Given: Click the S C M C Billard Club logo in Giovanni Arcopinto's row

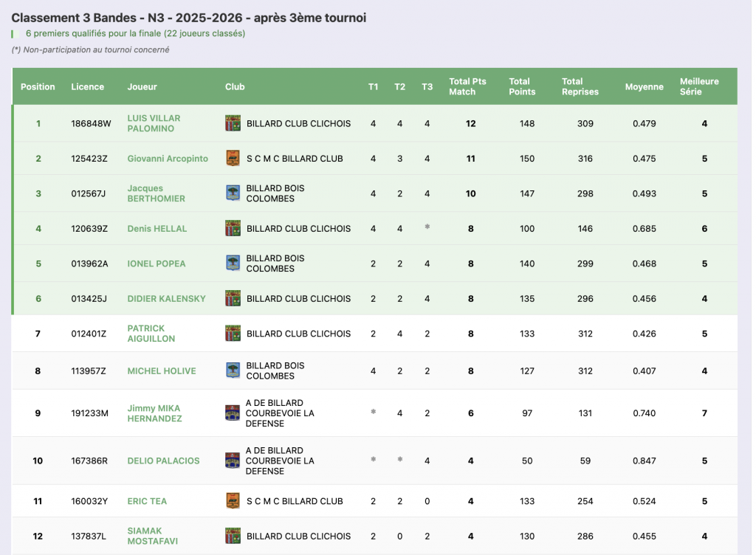Looking at the screenshot, I should 233,159.
